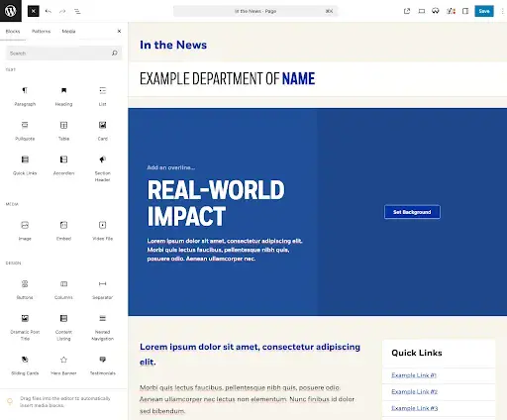The width and height of the screenshot is (507, 420).
Task: Insert a Pullquote block
Action: (x=25, y=131)
